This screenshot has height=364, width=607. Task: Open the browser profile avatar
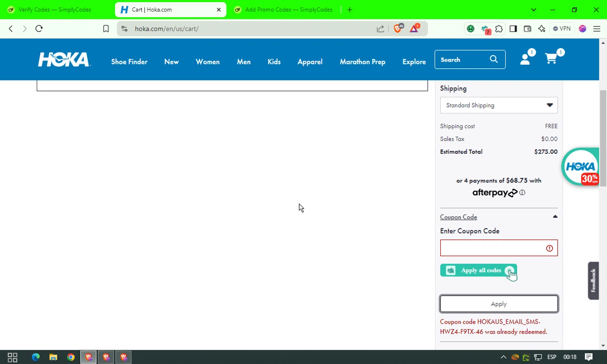(583, 29)
